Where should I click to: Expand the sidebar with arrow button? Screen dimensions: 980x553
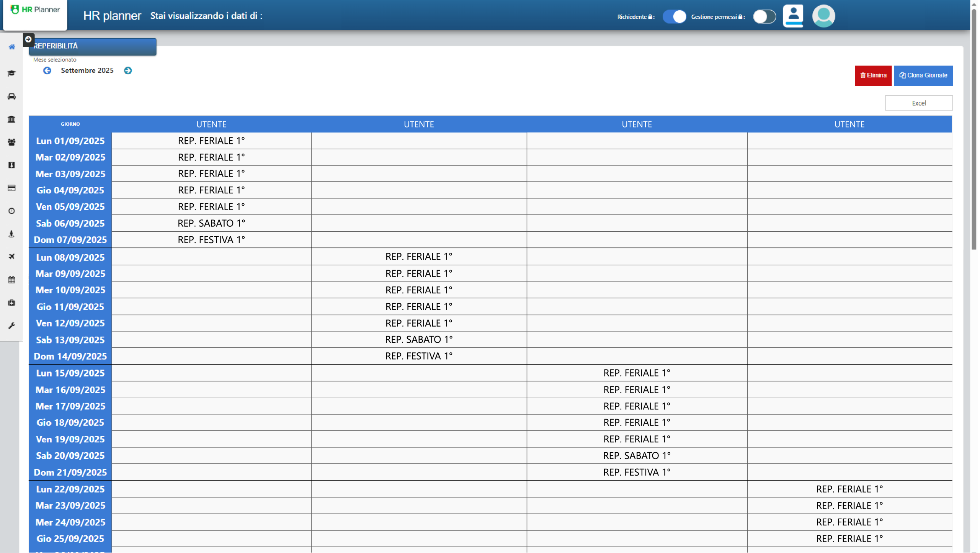click(28, 39)
